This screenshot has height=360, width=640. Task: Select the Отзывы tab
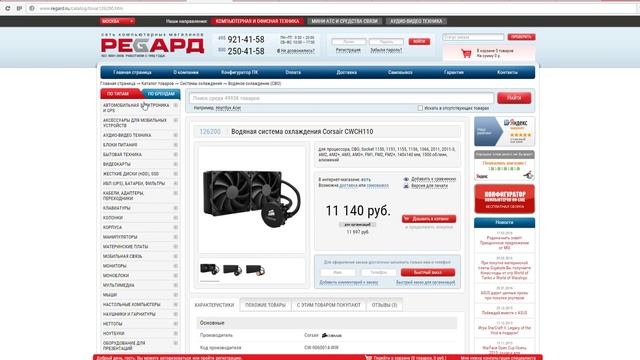point(384,305)
